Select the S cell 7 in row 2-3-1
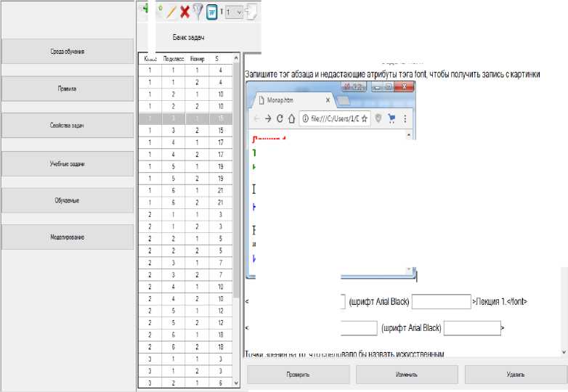Image resolution: width=568 pixels, height=392 pixels. click(x=221, y=262)
